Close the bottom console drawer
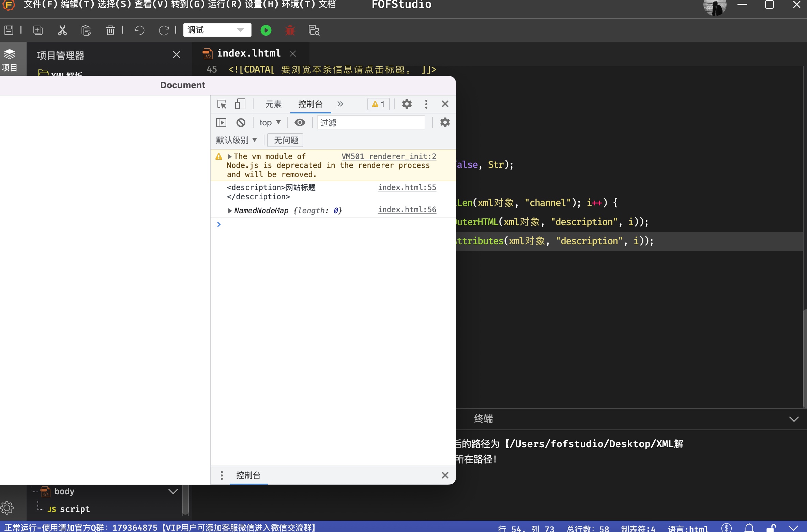 click(x=445, y=475)
